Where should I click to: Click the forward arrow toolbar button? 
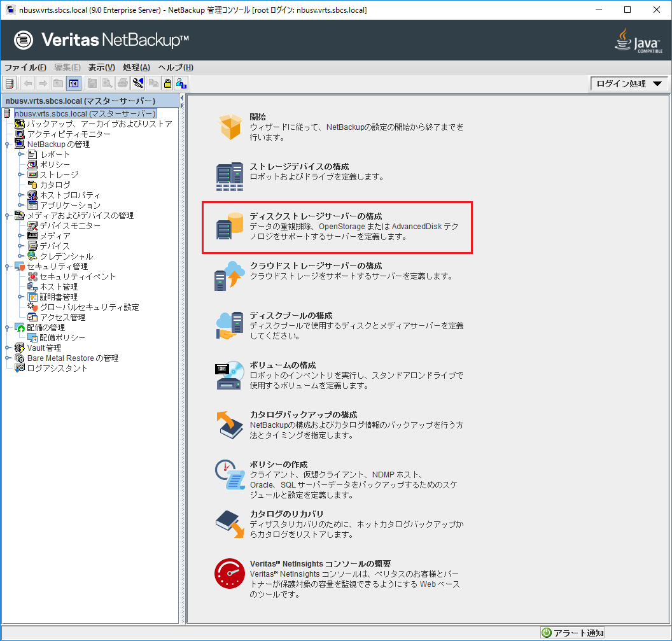point(43,83)
